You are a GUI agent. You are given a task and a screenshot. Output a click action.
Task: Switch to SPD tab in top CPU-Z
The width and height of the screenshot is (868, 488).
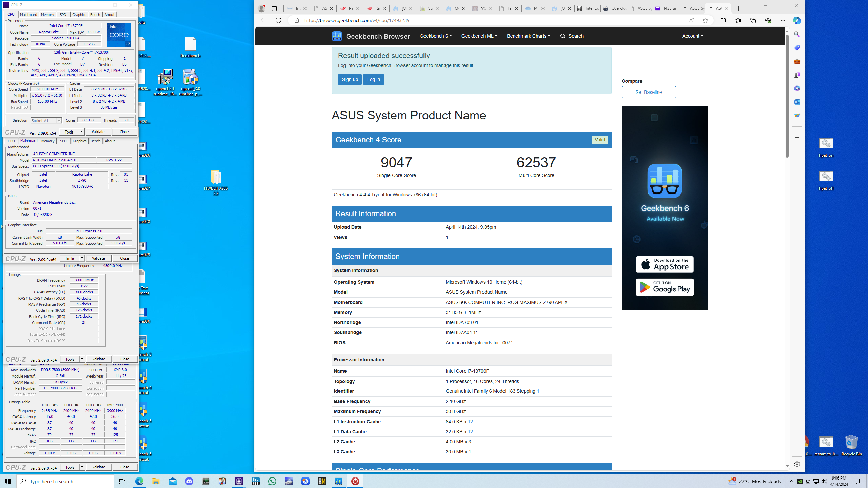tap(63, 14)
